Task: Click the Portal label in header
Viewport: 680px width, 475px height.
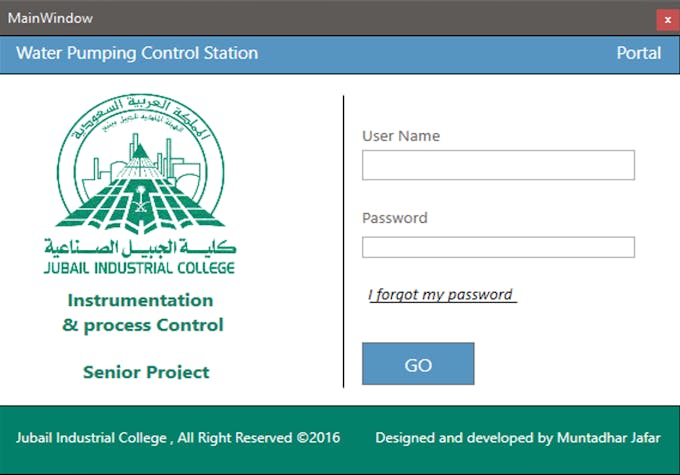Action: pos(638,53)
